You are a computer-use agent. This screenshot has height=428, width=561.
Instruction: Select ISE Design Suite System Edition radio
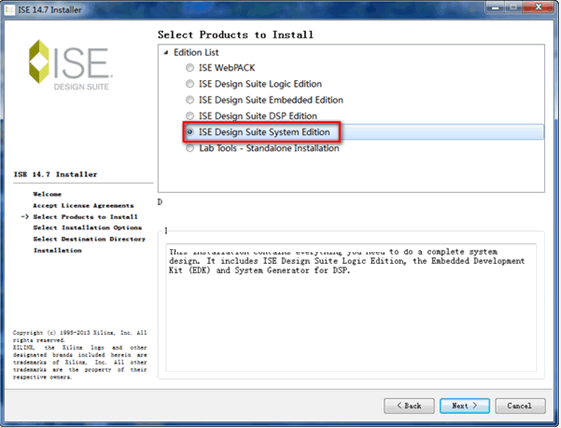coord(190,132)
